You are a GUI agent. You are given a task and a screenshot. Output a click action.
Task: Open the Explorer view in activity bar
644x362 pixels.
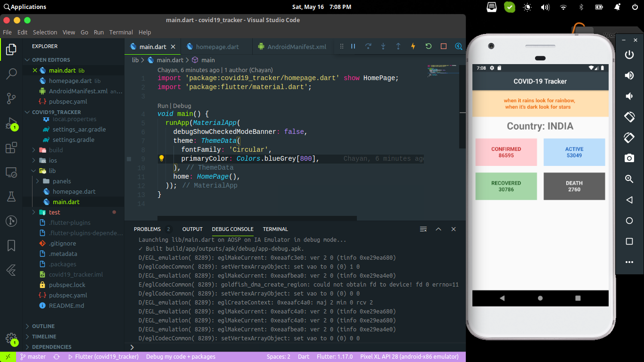pyautogui.click(x=11, y=49)
